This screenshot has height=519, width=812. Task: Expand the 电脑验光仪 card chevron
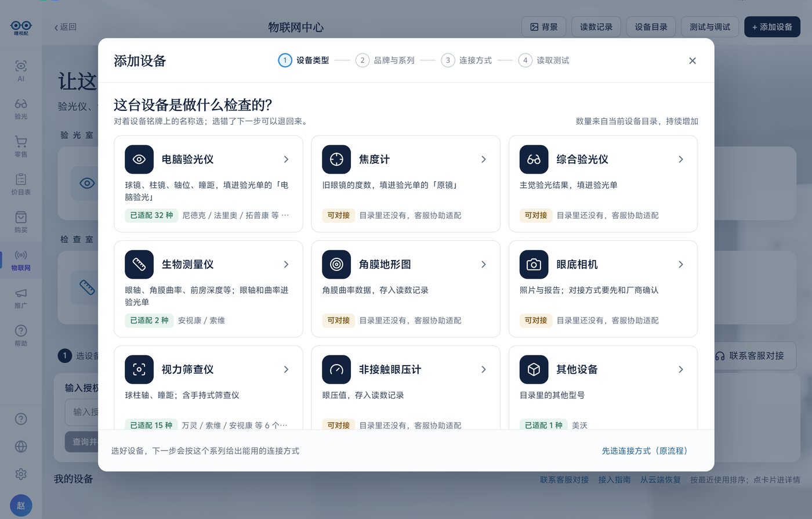coord(286,159)
